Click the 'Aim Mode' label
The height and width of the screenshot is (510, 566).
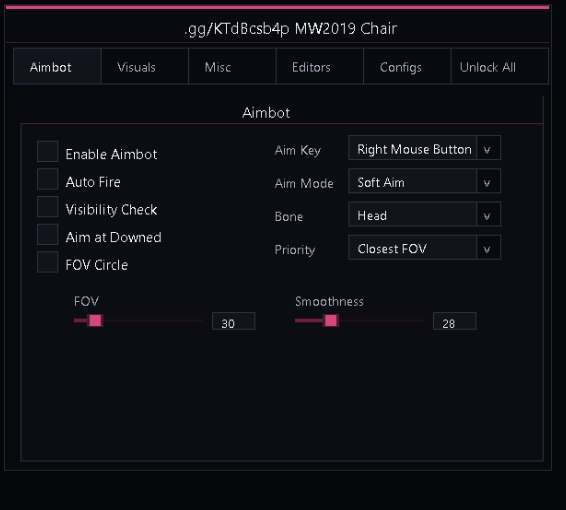(304, 183)
